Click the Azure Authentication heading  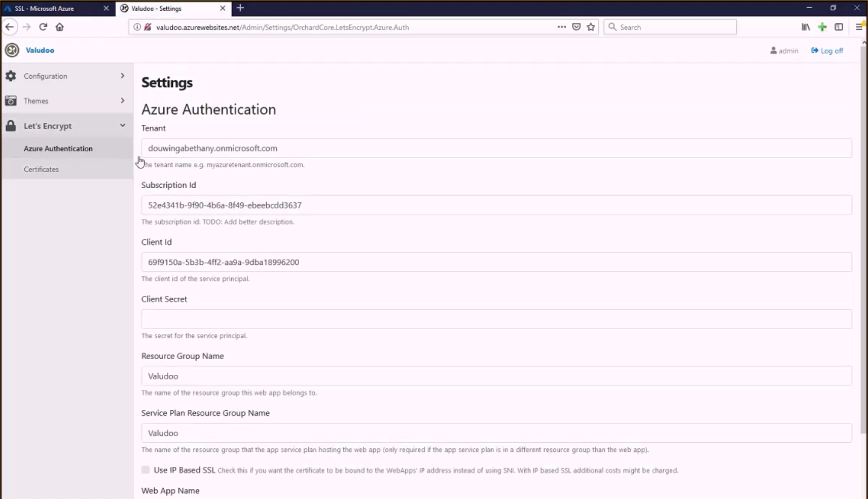tap(208, 110)
